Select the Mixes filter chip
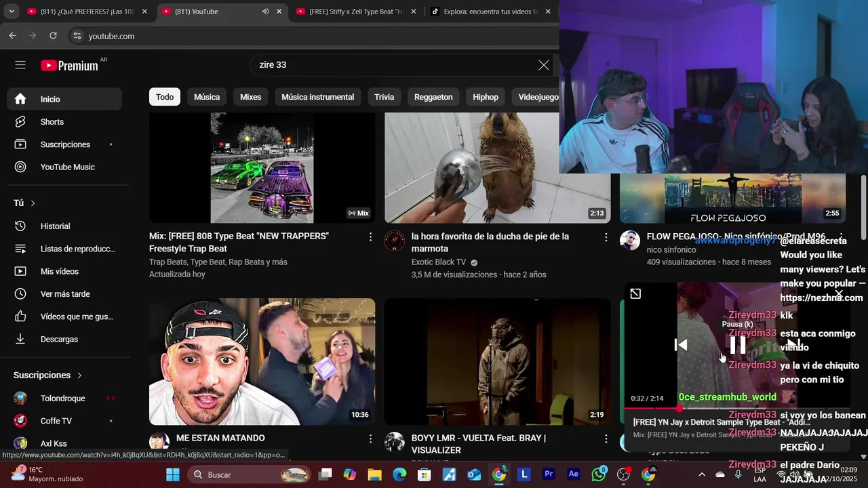This screenshot has height=488, width=868. pyautogui.click(x=250, y=97)
